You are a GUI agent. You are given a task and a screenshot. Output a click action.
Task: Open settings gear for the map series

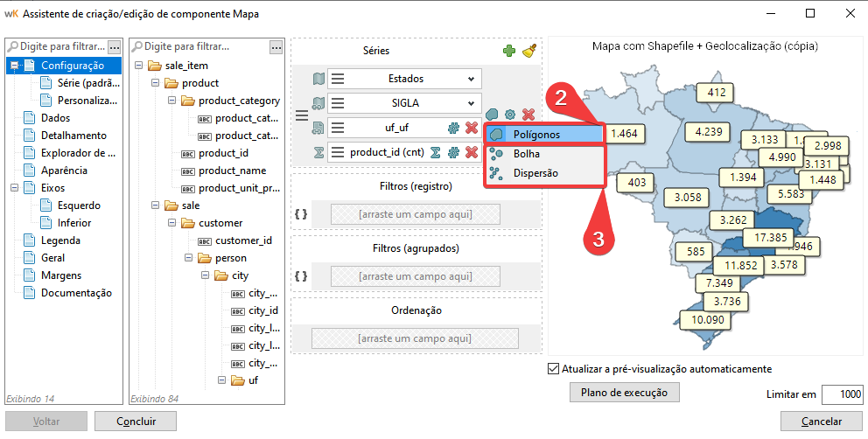[510, 115]
